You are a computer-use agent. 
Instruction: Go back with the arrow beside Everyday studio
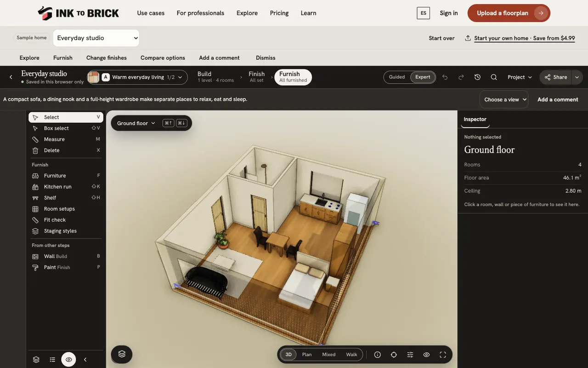pos(11,77)
